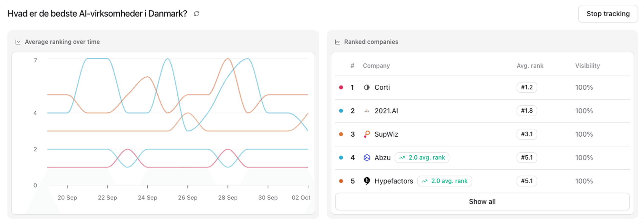This screenshot has height=223, width=644.
Task: Click the 28 Sep marker on chart axis
Action: [x=228, y=197]
